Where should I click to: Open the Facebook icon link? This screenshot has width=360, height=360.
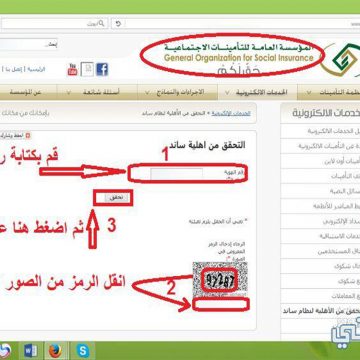102,70
